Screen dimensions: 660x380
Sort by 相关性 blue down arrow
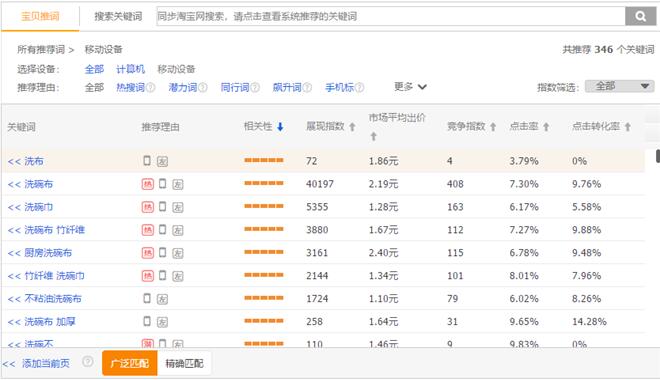pyautogui.click(x=280, y=127)
